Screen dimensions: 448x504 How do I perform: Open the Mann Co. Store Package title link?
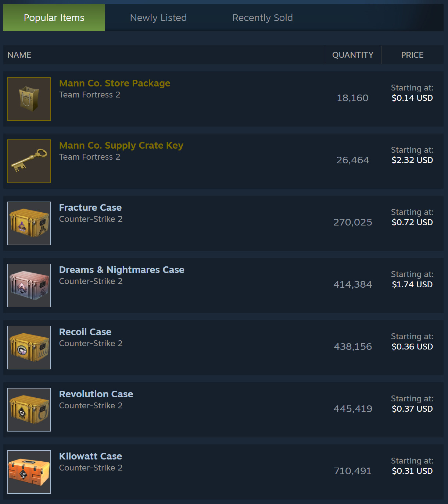pos(115,84)
